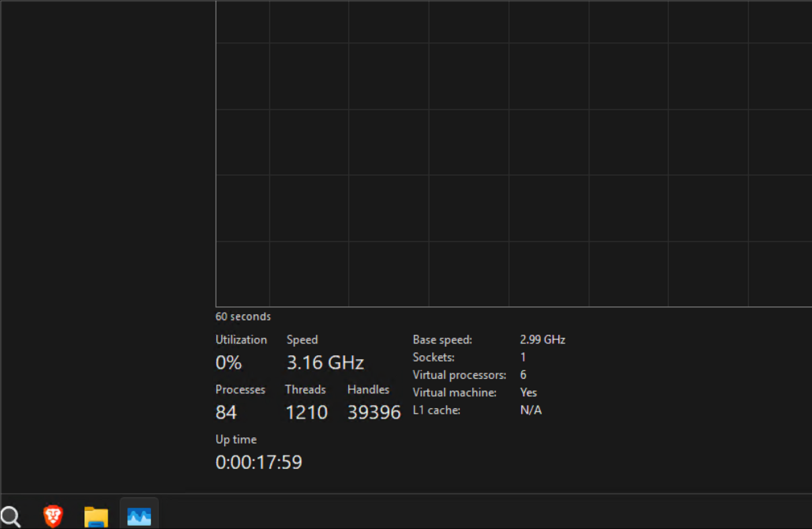Click the Base speed value 2.99 GHz
812x529 pixels.
click(x=542, y=339)
